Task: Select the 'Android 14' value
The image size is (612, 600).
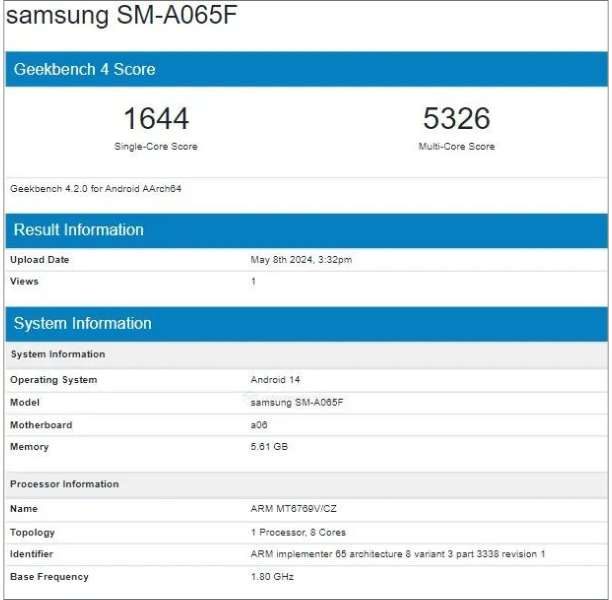Action: click(x=275, y=380)
